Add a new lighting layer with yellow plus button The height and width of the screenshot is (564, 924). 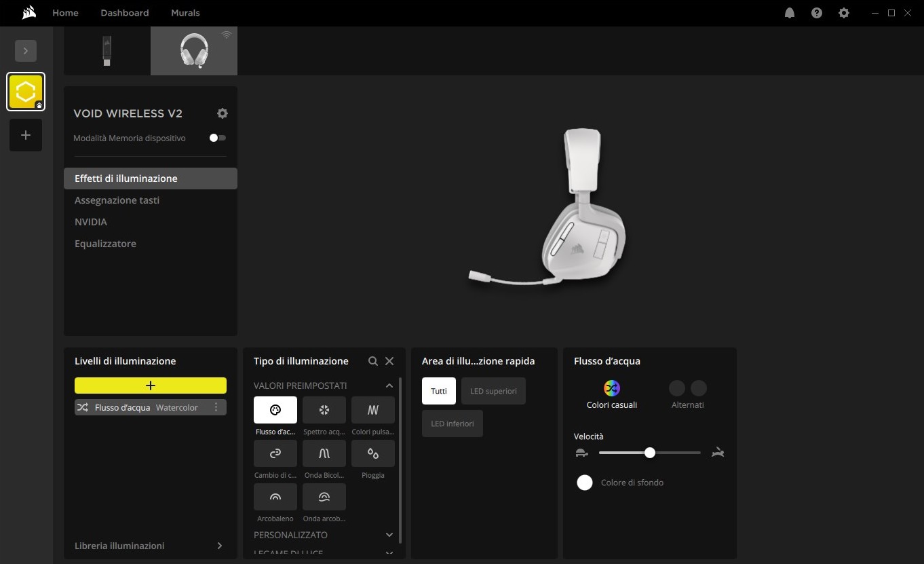coord(151,386)
